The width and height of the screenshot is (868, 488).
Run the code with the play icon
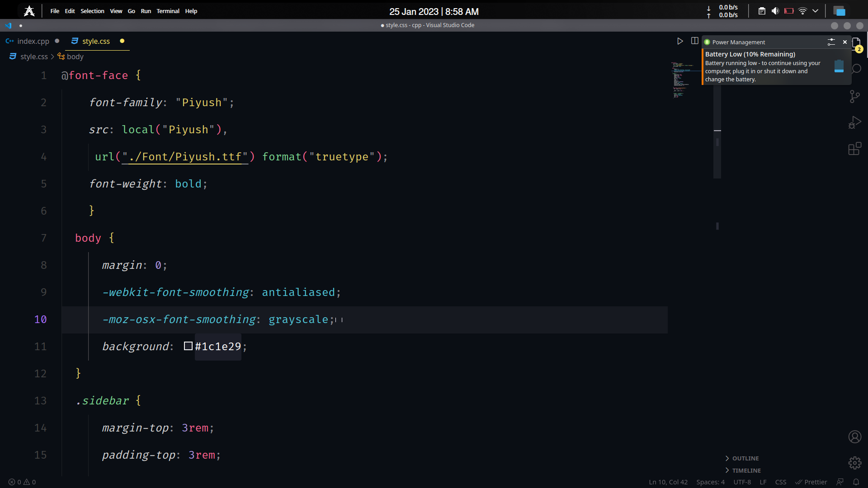pos(680,41)
